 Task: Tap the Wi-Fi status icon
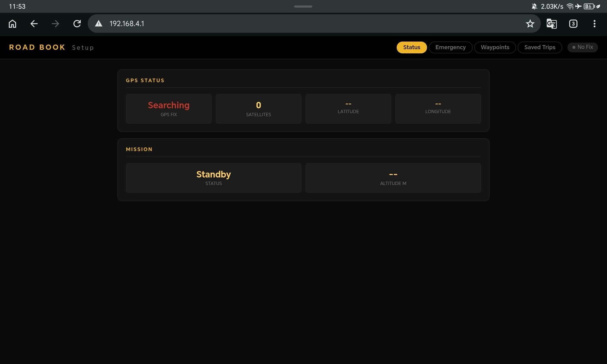[x=570, y=6]
